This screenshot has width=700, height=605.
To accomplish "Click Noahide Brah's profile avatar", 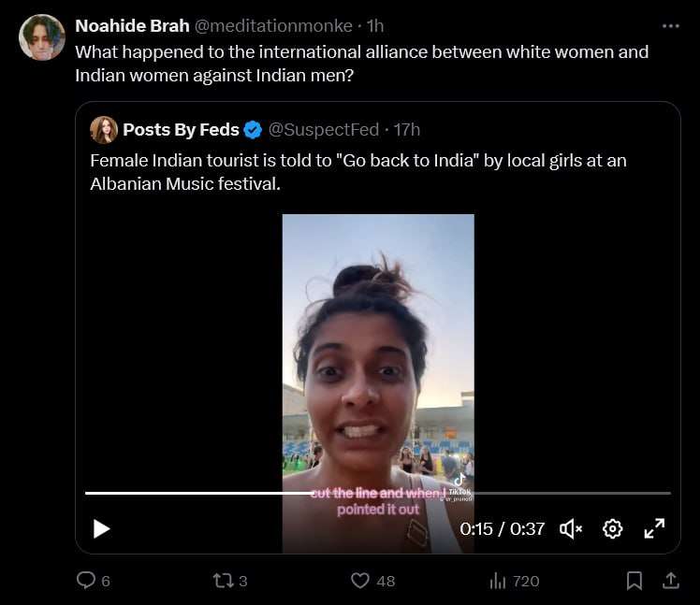I will click(x=42, y=37).
